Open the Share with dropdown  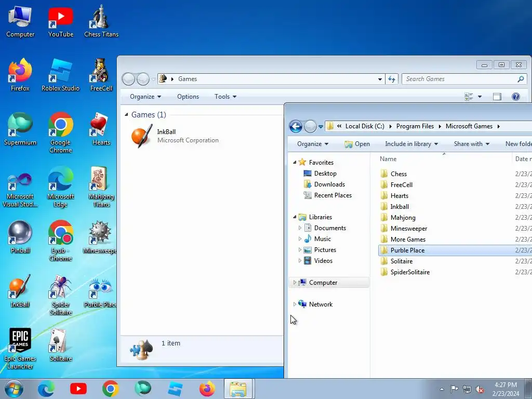point(472,144)
